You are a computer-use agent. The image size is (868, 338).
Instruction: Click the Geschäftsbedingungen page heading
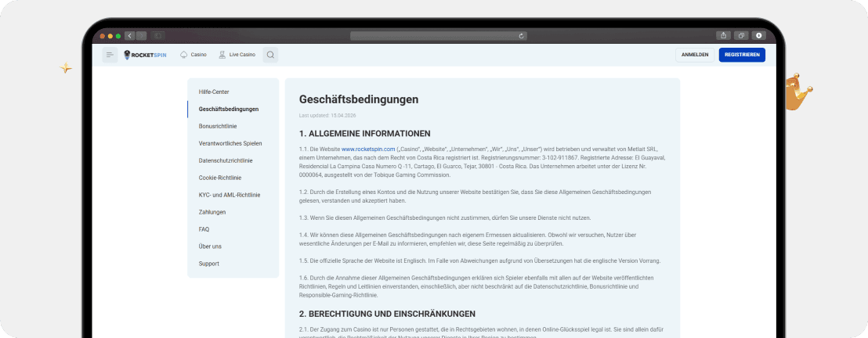359,99
